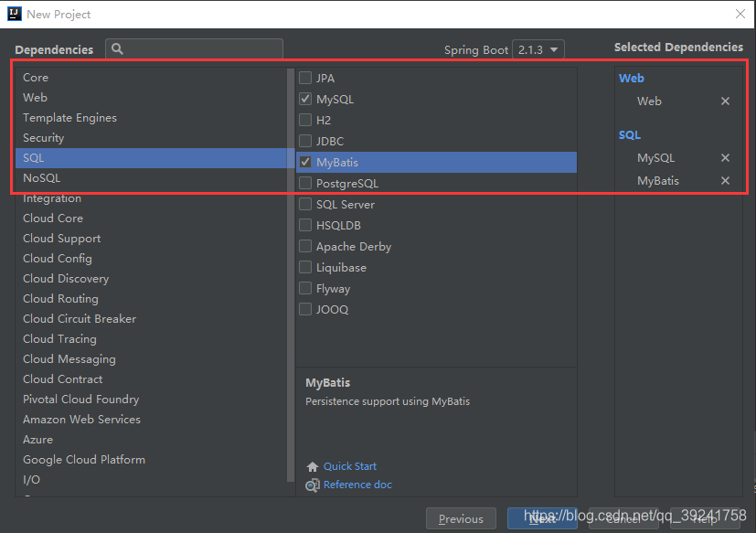Image resolution: width=756 pixels, height=533 pixels.
Task: Close the New Project dialog
Action: (740, 14)
